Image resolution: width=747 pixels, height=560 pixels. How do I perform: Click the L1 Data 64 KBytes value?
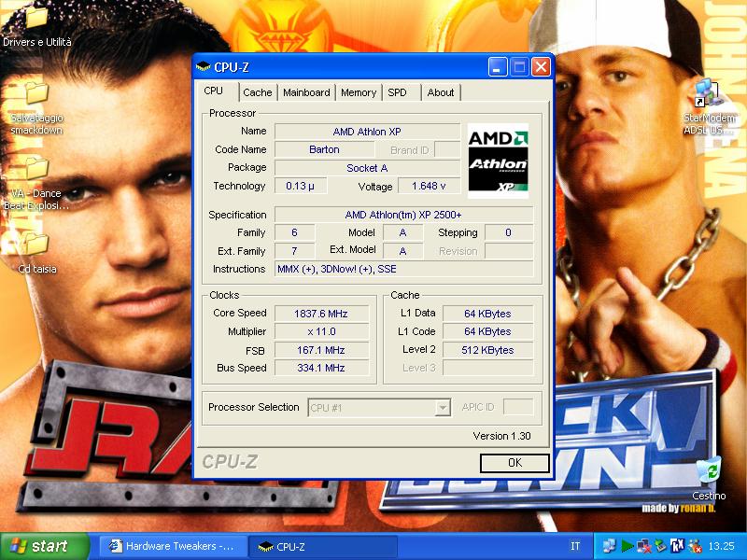tap(487, 314)
